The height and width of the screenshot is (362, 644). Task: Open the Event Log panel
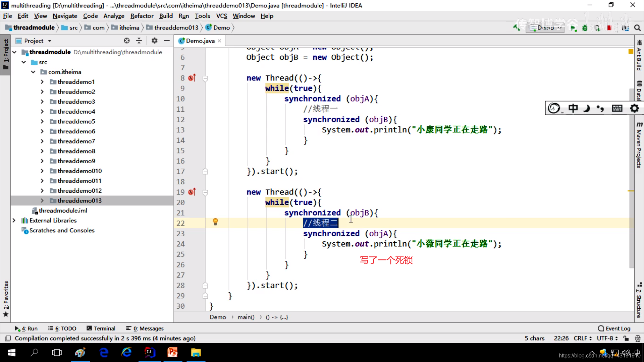617,328
